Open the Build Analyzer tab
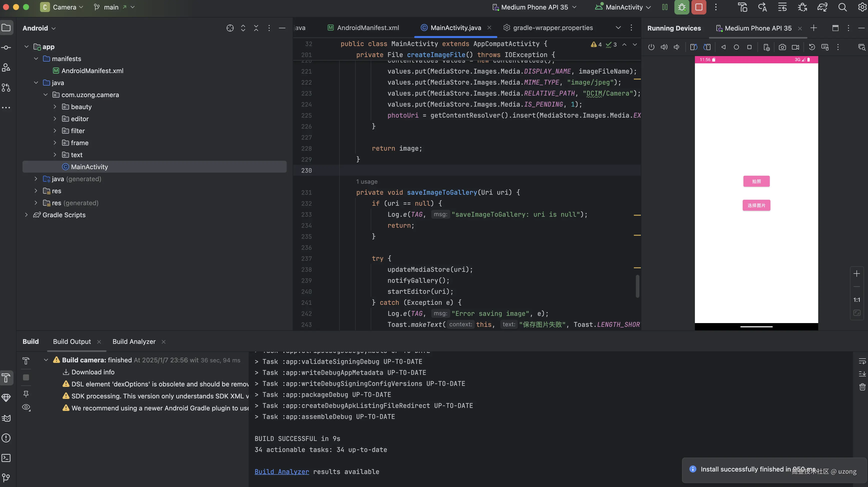Image resolution: width=868 pixels, height=487 pixels. click(x=134, y=341)
